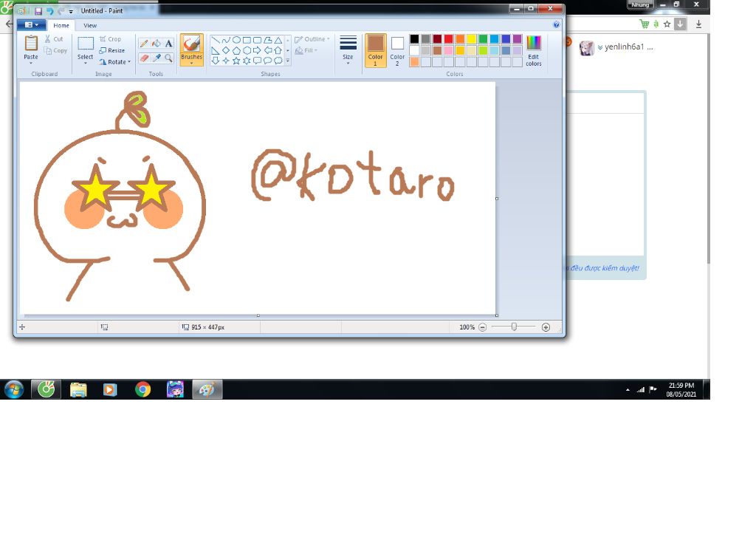
Task: Choose the Diamond shape
Action: [226, 50]
